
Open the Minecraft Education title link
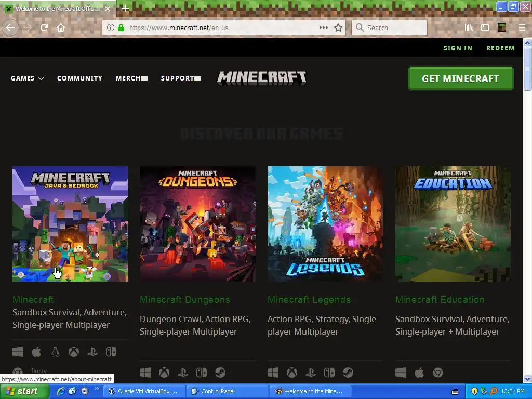(x=440, y=300)
